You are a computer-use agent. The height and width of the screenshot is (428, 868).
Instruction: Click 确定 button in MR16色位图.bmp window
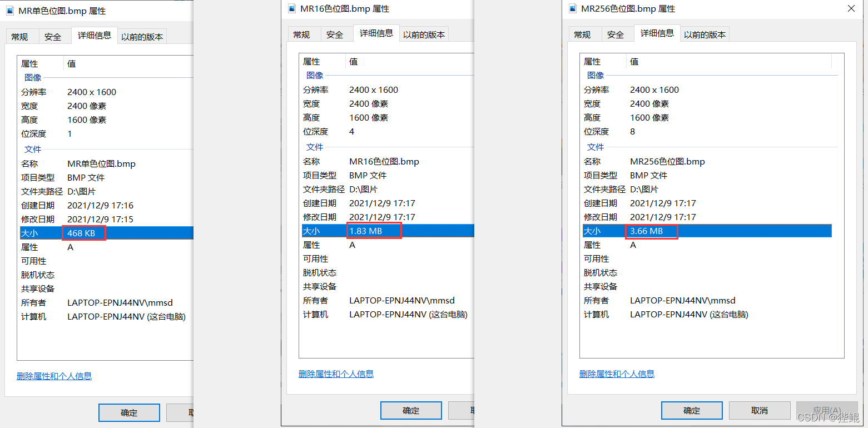pyautogui.click(x=411, y=411)
